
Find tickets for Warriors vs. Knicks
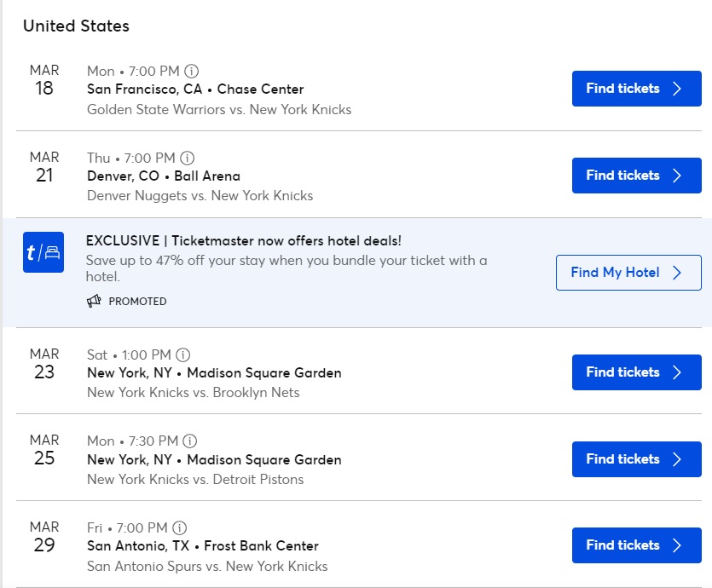(x=637, y=89)
